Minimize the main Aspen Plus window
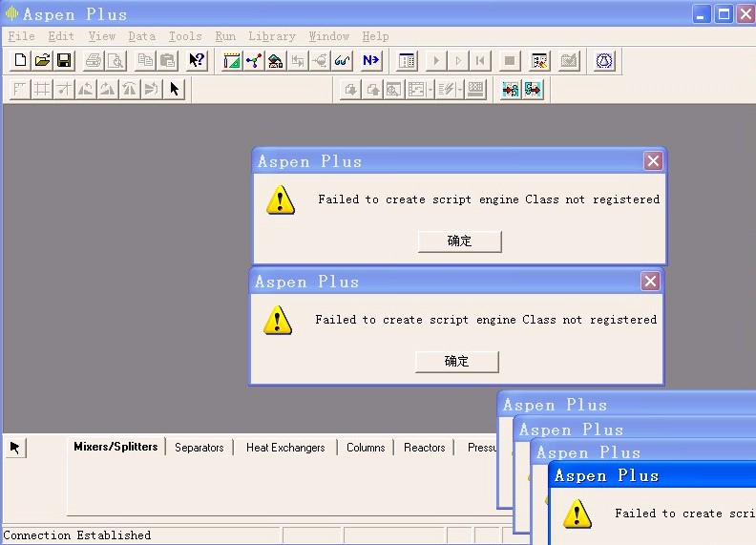Viewport: 756px width, 545px height. (702, 14)
